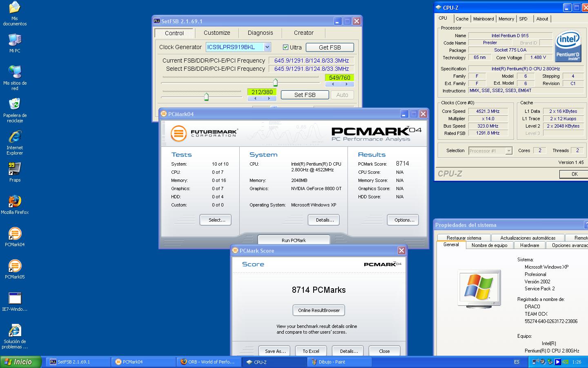Screen dimensions: 588x368
Task: Open PCMark04 desktop shortcut
Action: pos(15,236)
